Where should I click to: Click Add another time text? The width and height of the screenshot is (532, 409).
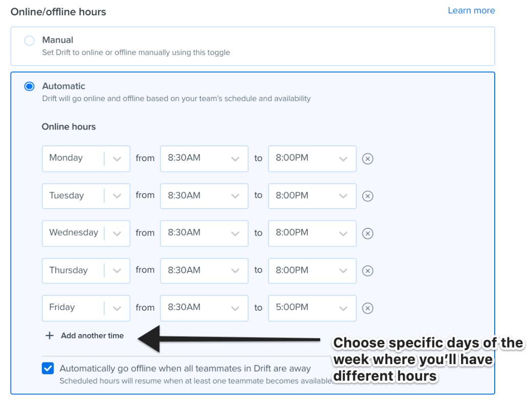92,336
